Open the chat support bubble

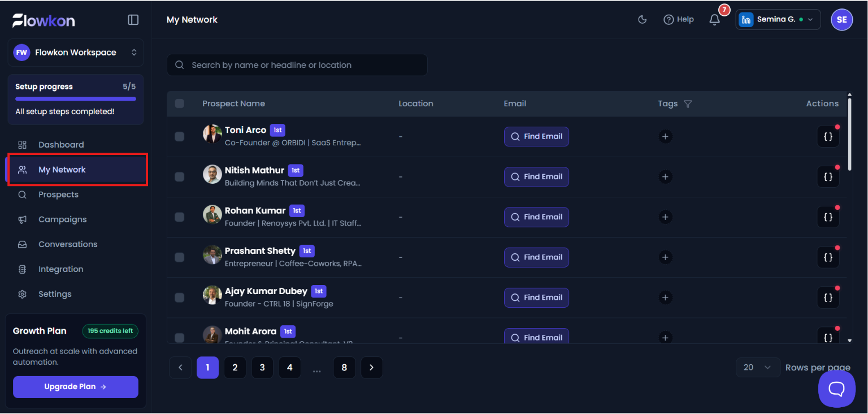pyautogui.click(x=837, y=389)
